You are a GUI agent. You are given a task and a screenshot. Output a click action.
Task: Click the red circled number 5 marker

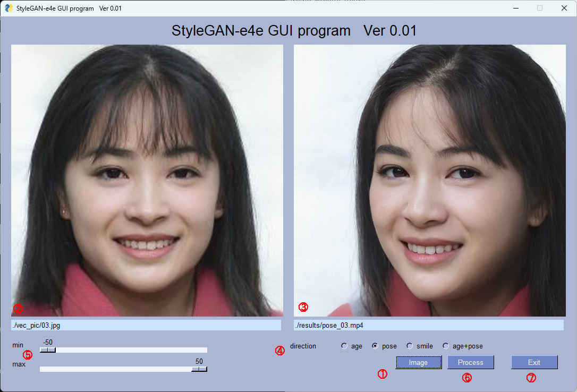click(28, 354)
